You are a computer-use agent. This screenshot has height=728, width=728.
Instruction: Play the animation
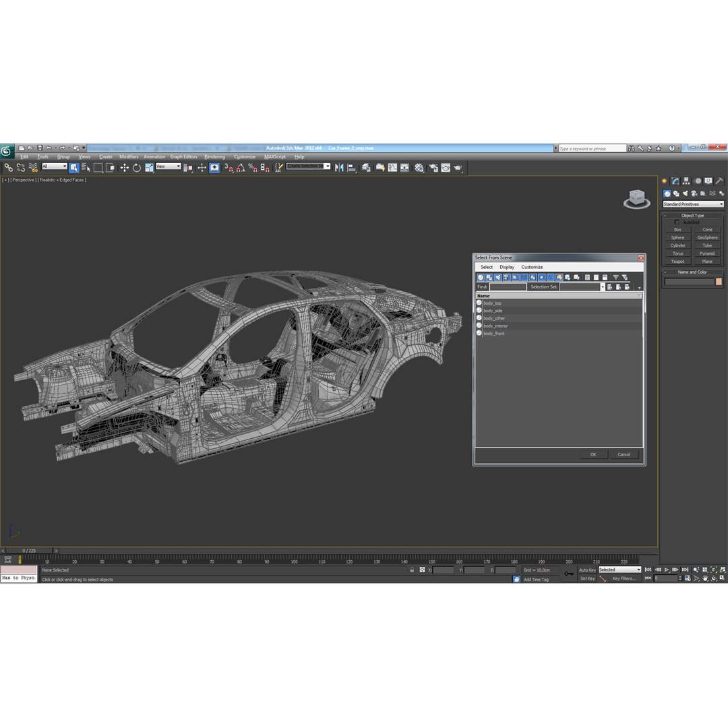666,570
